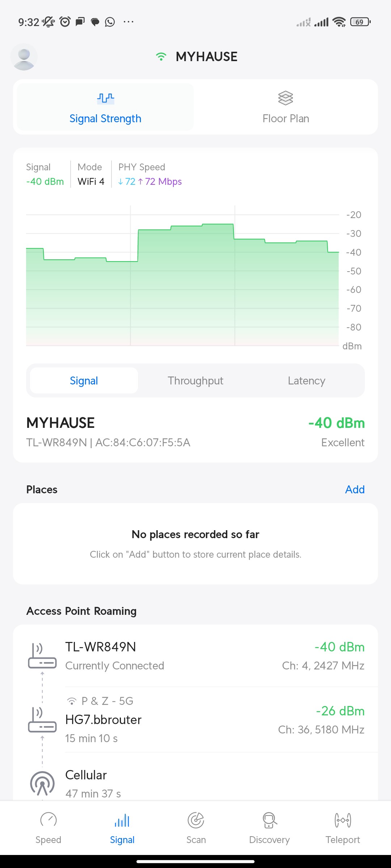Switch to Floor Plan view
Image resolution: width=391 pixels, height=868 pixels.
pos(286,107)
